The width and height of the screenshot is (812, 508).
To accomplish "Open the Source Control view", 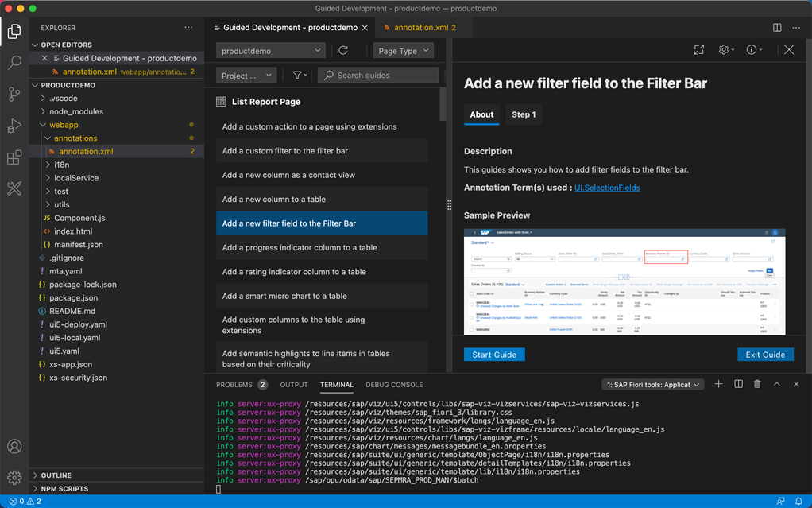I will 14,95.
